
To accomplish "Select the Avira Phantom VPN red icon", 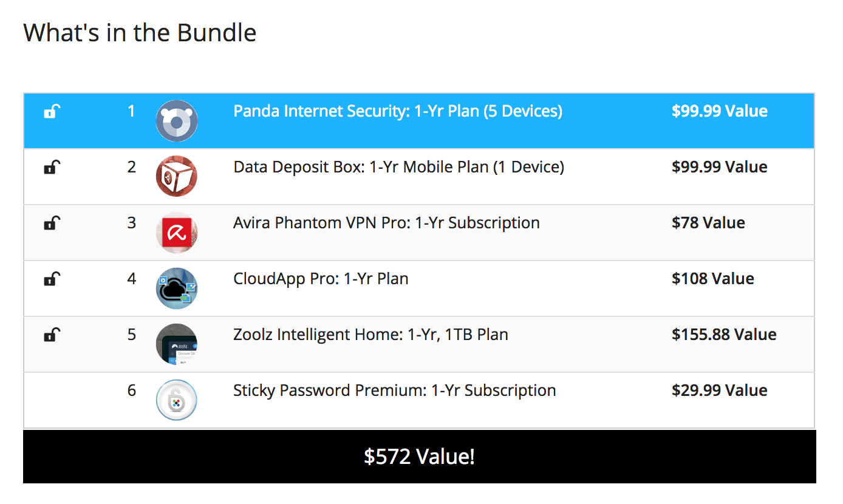I will (x=176, y=233).
